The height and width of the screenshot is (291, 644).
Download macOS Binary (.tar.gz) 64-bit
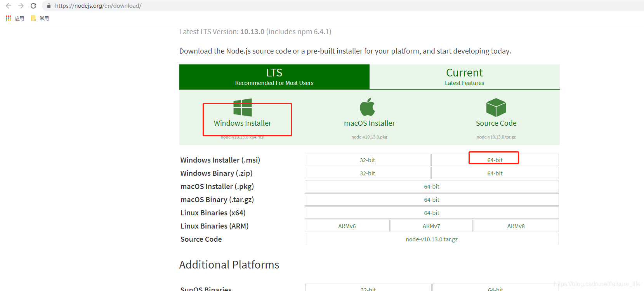point(432,199)
